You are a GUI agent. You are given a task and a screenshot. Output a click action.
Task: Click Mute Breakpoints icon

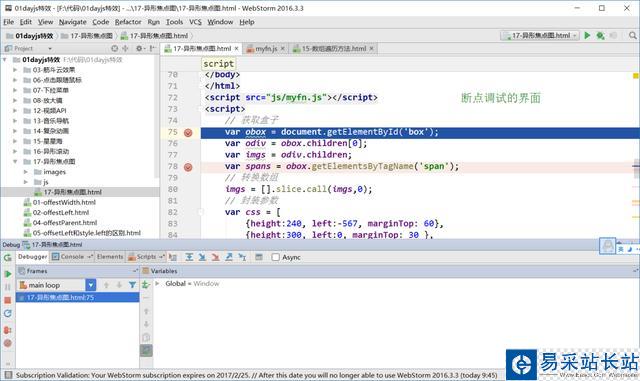(x=8, y=343)
